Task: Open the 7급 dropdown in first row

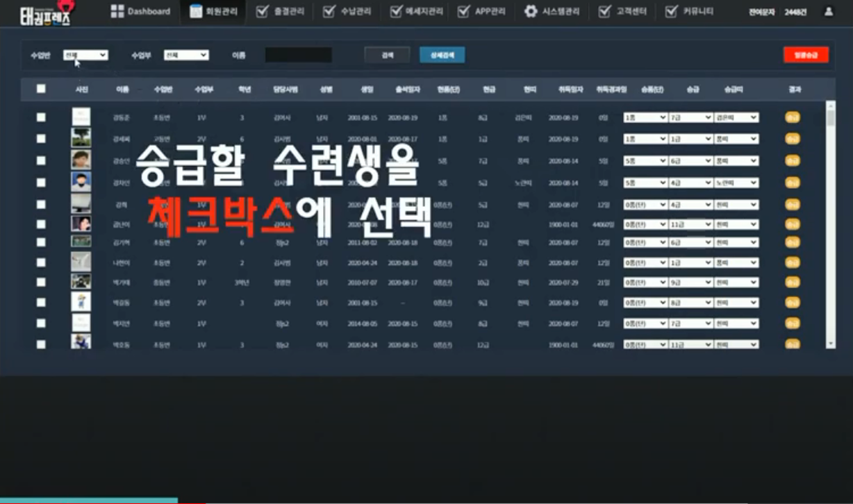Action: point(690,118)
